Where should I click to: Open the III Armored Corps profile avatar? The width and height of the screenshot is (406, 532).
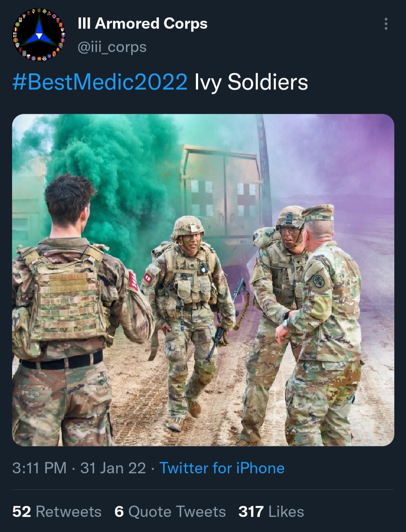(x=39, y=35)
